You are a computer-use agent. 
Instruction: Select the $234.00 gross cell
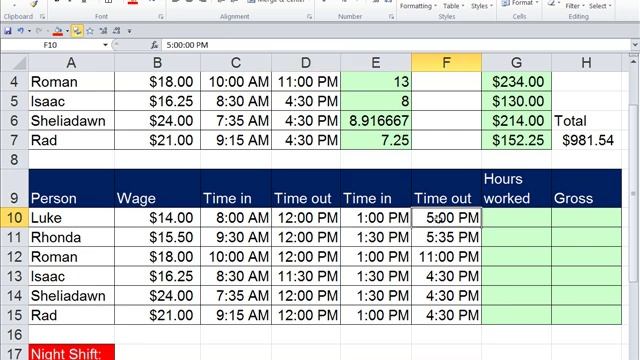tap(517, 82)
